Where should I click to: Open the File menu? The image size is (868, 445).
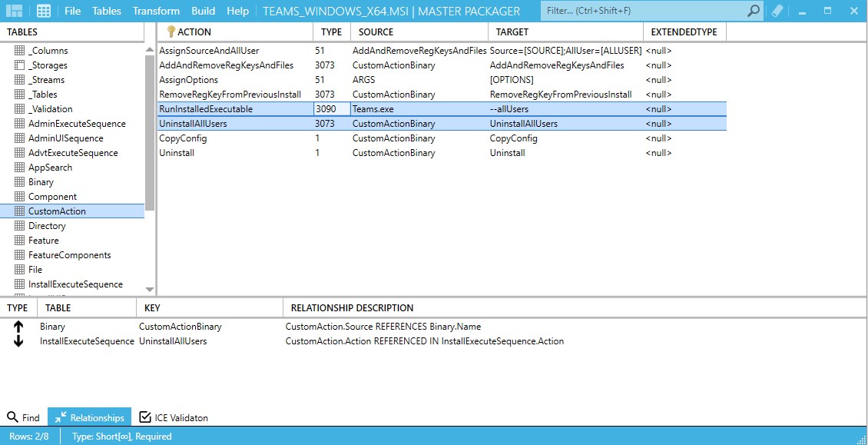pyautogui.click(x=72, y=11)
